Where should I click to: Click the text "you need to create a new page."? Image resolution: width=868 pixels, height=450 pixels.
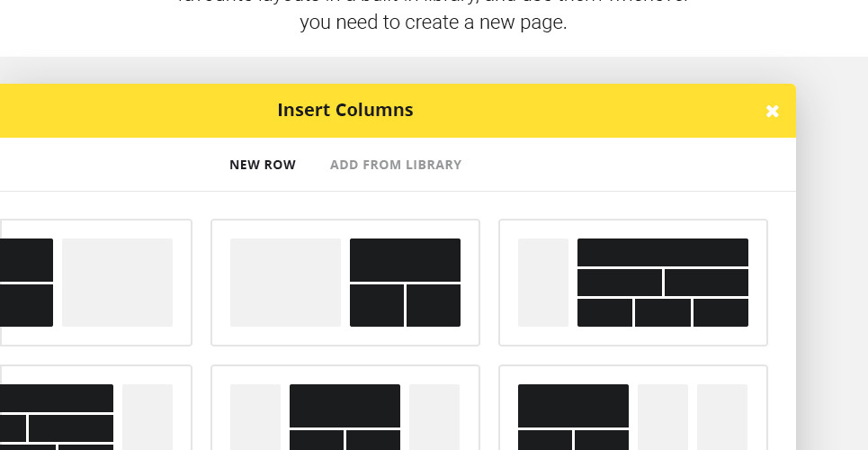click(434, 22)
